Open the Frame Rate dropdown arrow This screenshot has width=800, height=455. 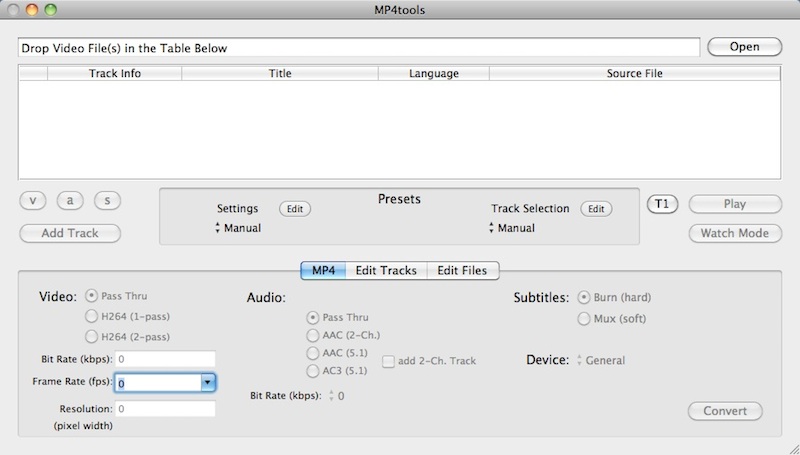[x=207, y=382]
